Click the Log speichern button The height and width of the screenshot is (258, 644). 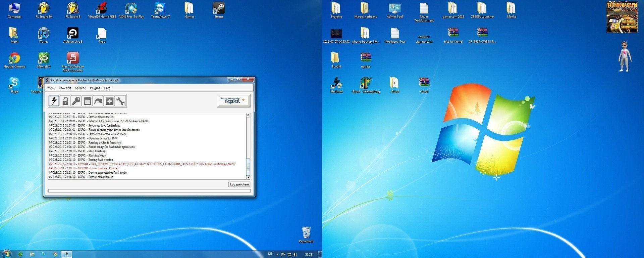click(239, 184)
